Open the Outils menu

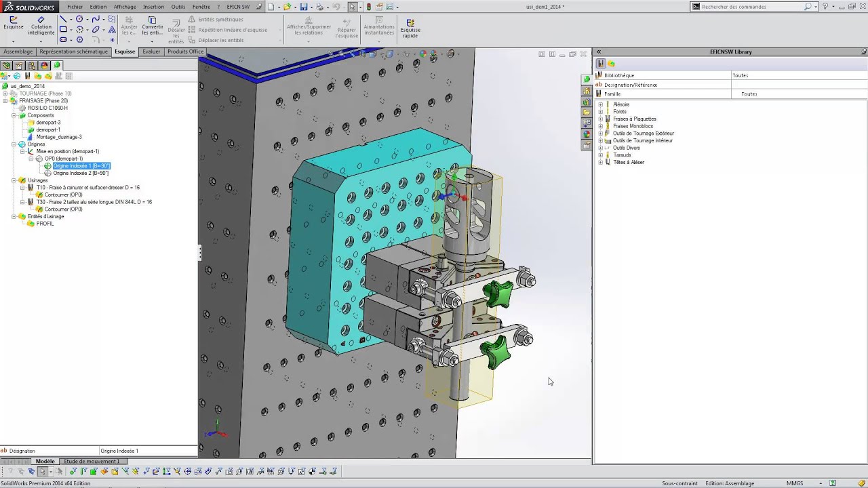(x=178, y=7)
